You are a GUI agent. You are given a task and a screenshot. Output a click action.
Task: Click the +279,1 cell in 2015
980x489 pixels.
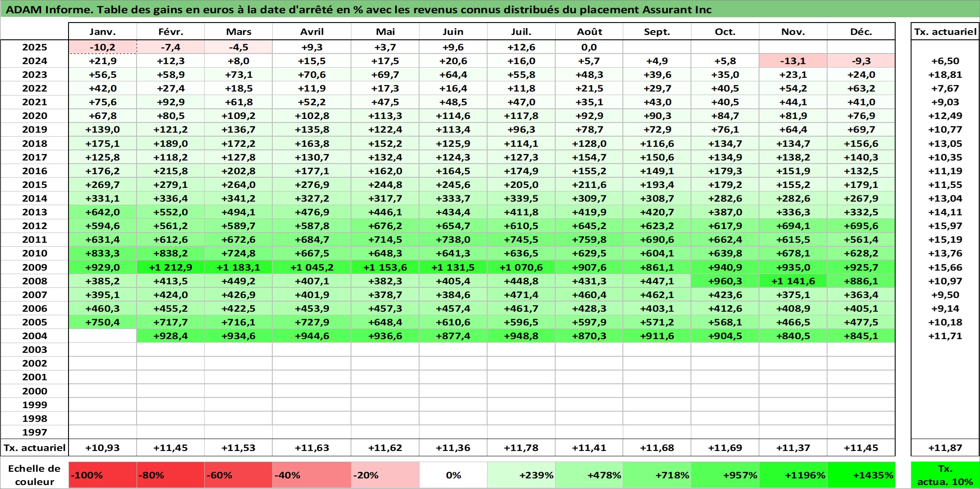pyautogui.click(x=171, y=184)
